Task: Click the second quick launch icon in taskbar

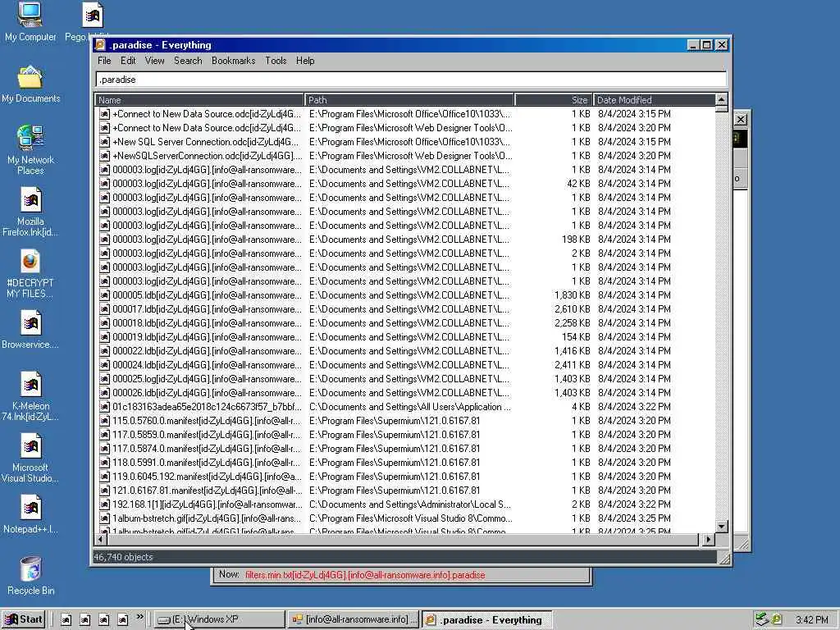Action: tap(84, 619)
